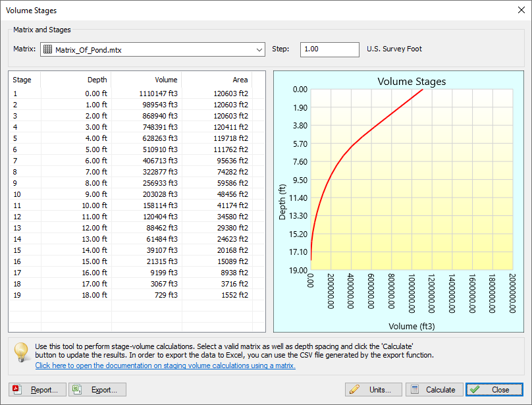Click the Depth column header
532x405 pixels.
click(76, 80)
